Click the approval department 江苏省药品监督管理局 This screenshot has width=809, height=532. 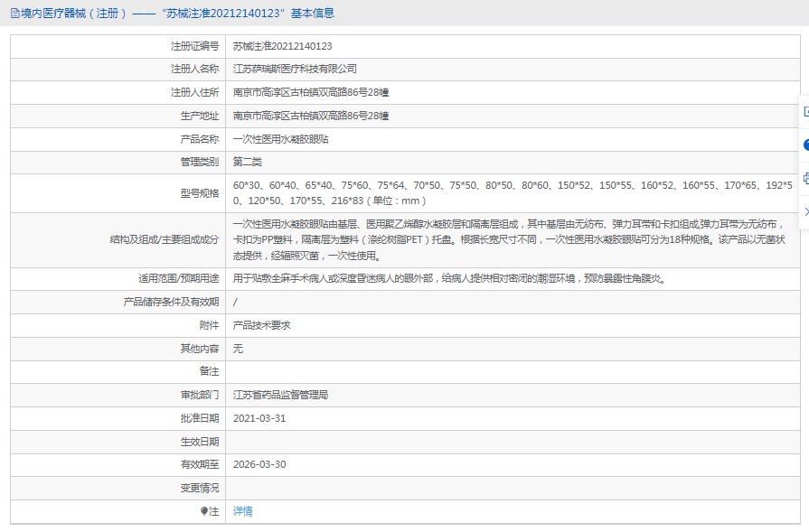280,395
